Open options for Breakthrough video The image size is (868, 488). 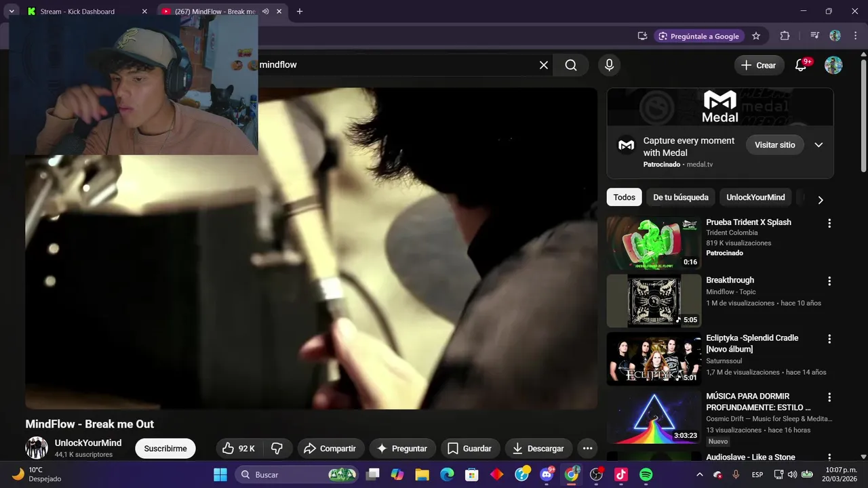click(829, 281)
